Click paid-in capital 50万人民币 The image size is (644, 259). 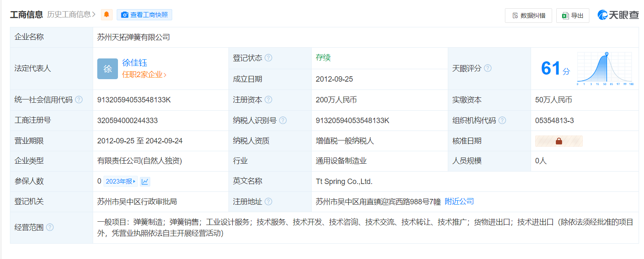pos(554,100)
